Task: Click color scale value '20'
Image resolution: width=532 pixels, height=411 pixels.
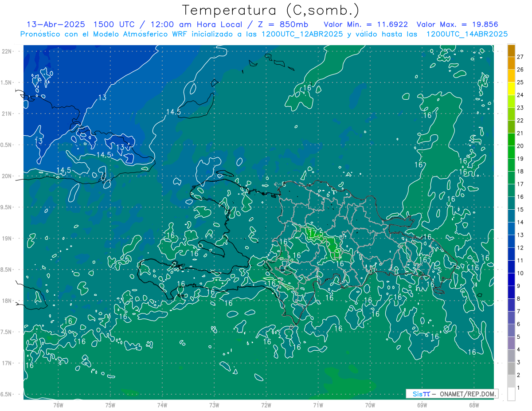Action: point(520,146)
